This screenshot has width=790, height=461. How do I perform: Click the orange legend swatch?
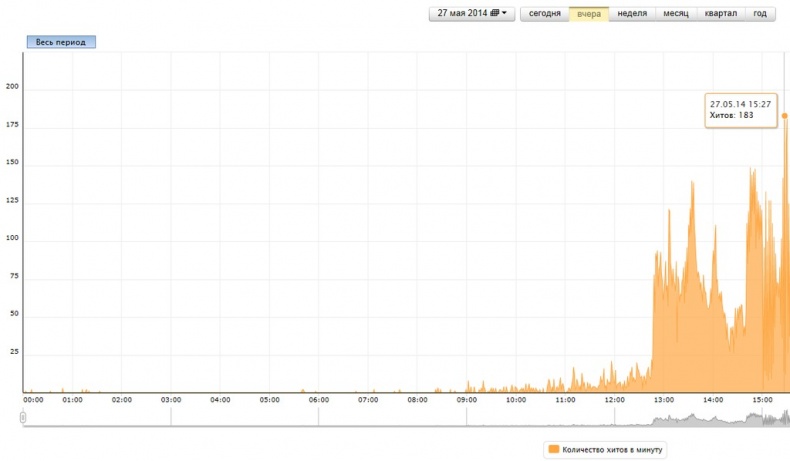552,449
